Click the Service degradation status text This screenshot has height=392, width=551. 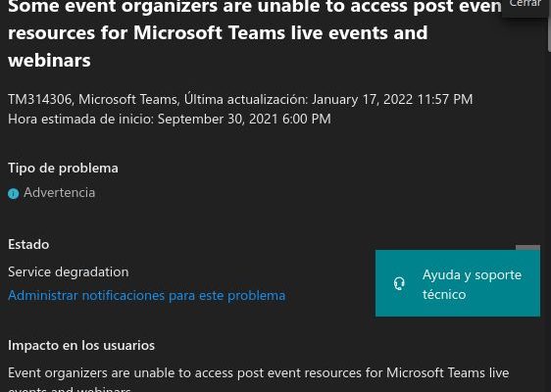point(69,272)
